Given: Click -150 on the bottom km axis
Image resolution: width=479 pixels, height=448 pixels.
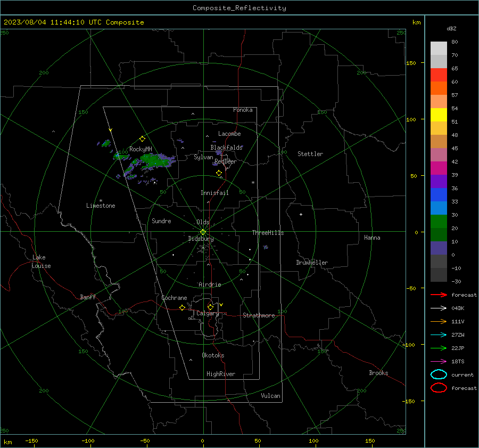Looking at the screenshot, I should (x=31, y=441).
